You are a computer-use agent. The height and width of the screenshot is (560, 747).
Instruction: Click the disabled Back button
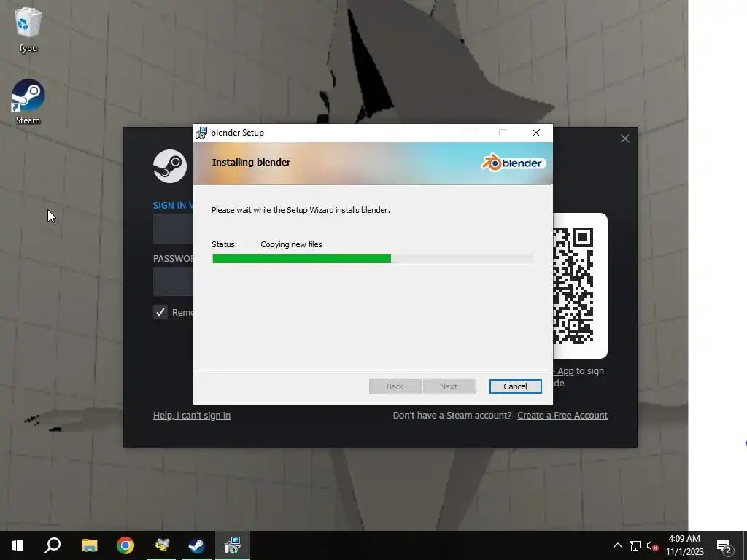pyautogui.click(x=395, y=386)
